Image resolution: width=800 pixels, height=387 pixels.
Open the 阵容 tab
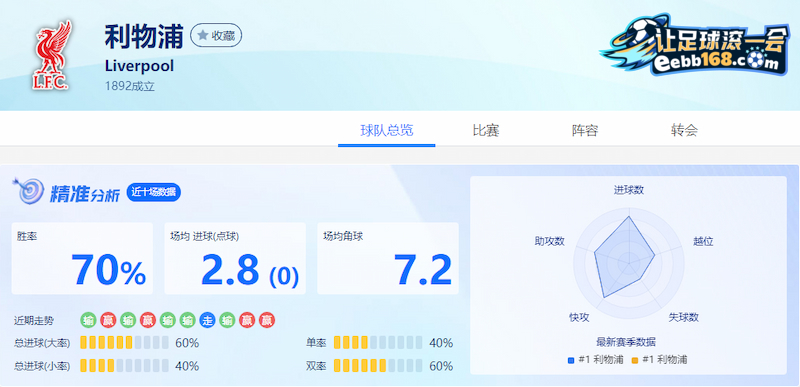[585, 131]
